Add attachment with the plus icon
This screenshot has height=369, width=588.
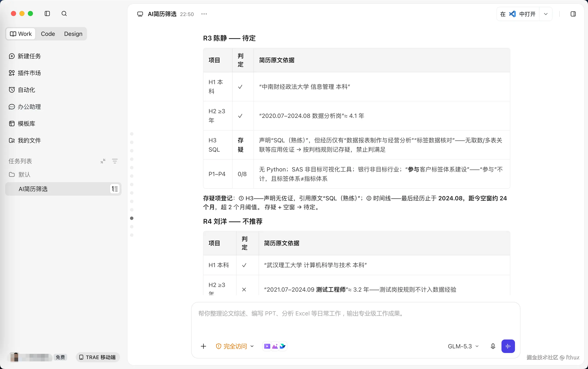click(x=203, y=346)
